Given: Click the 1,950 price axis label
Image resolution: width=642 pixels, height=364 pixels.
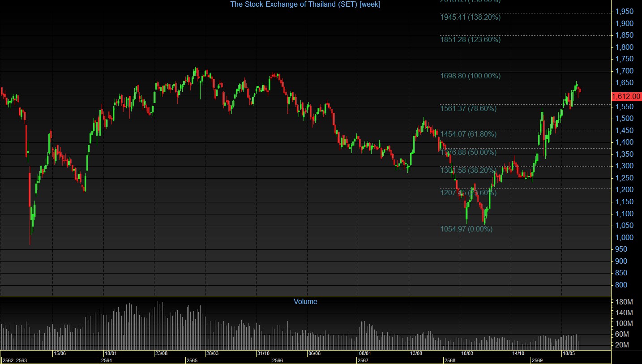Looking at the screenshot, I should pos(624,12).
